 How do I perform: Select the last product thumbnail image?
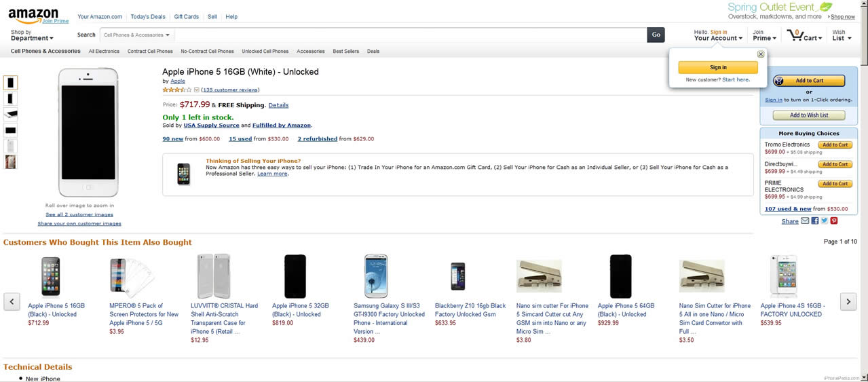11,162
